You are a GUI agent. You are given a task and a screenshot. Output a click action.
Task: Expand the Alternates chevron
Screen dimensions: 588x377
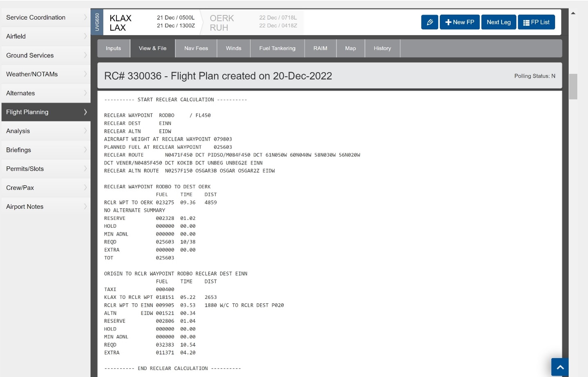(x=85, y=93)
